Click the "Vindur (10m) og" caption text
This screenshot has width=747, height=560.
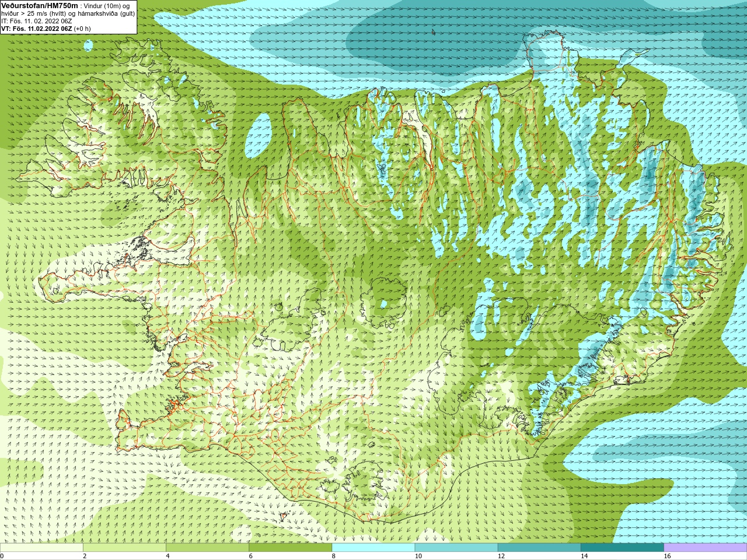point(107,6)
